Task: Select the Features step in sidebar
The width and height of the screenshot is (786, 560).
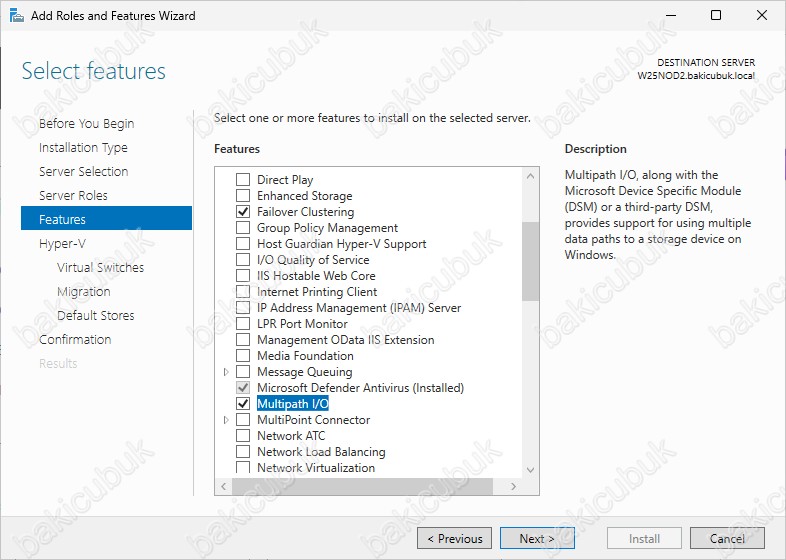Action: click(x=106, y=218)
